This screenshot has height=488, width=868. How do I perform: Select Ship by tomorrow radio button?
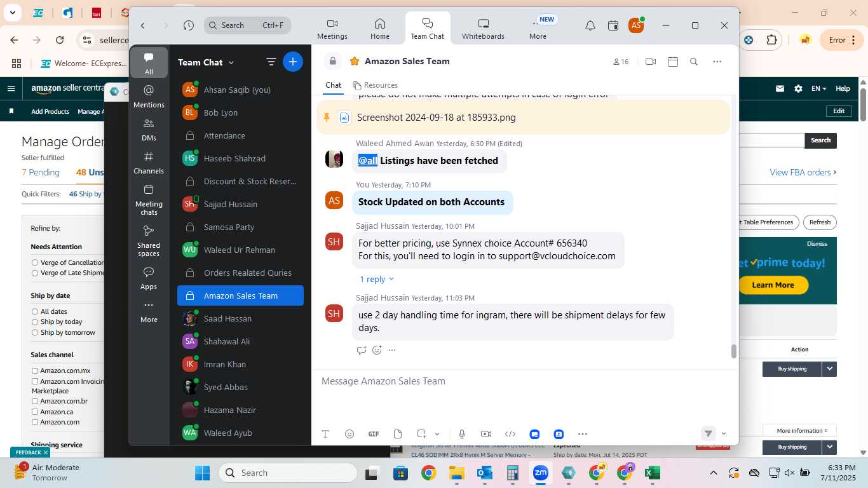[x=35, y=332]
